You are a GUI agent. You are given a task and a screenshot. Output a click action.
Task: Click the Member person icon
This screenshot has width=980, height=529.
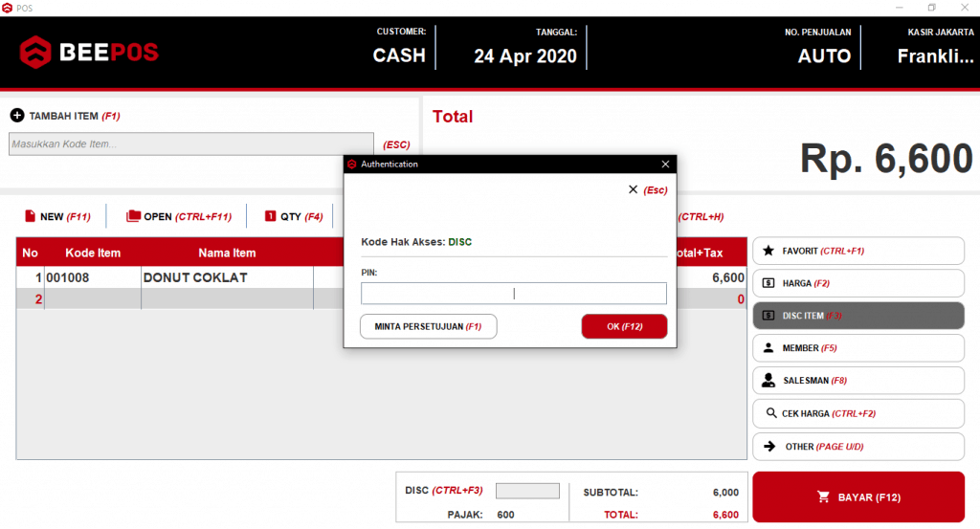pyautogui.click(x=768, y=348)
